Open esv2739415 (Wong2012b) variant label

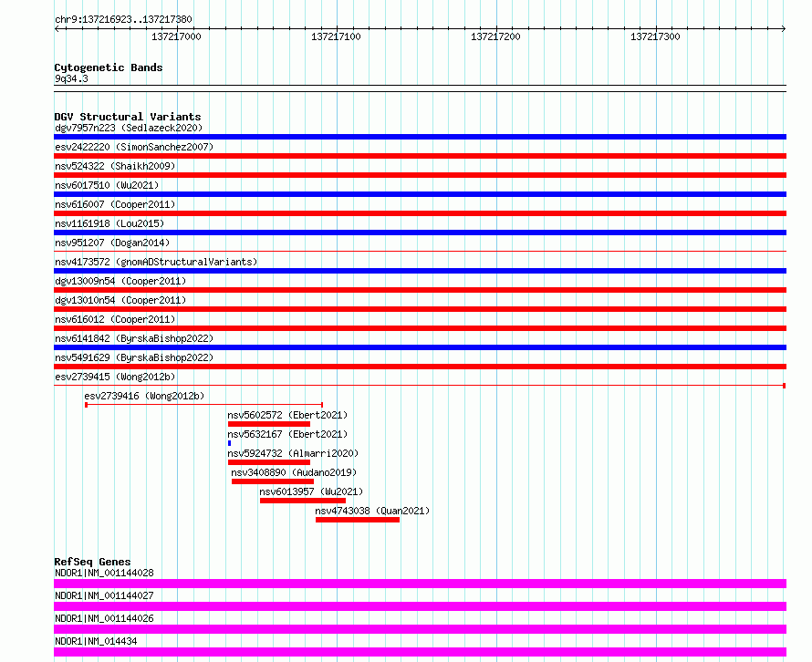115,377
